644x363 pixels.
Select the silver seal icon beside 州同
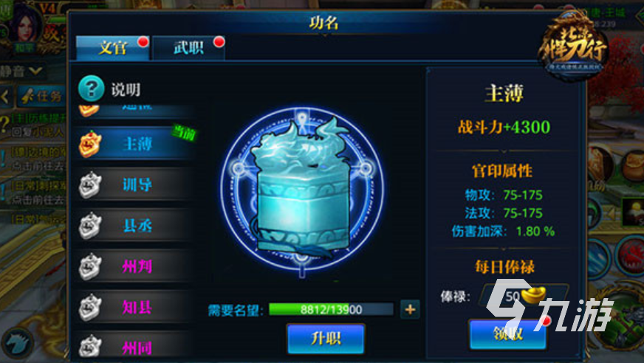(x=90, y=346)
